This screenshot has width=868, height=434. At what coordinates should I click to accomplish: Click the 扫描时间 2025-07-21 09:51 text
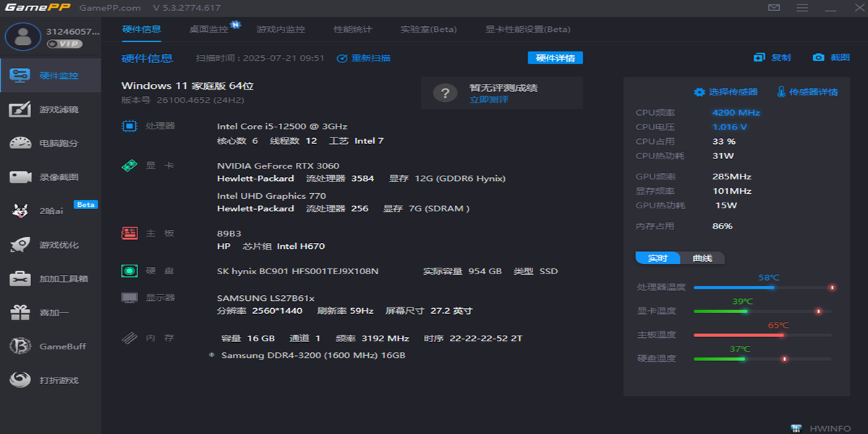click(260, 58)
